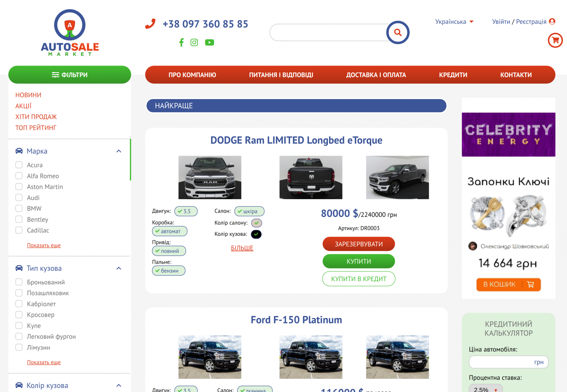Tick the Aston Martin checkbox
The height and width of the screenshot is (392, 567).
tap(19, 187)
